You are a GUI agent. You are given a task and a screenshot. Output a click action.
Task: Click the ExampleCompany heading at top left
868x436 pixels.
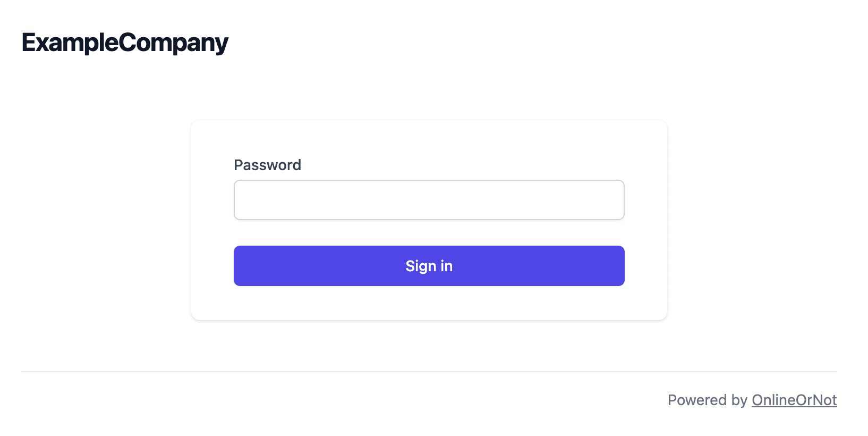point(124,43)
